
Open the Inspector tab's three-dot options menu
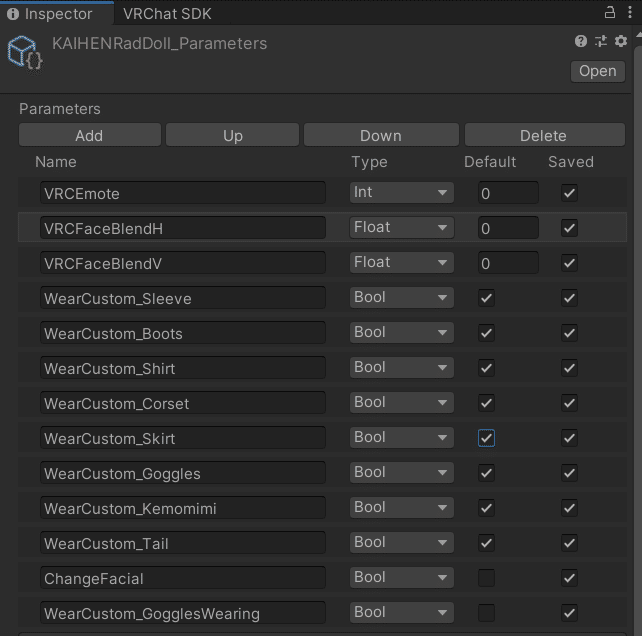pos(630,13)
